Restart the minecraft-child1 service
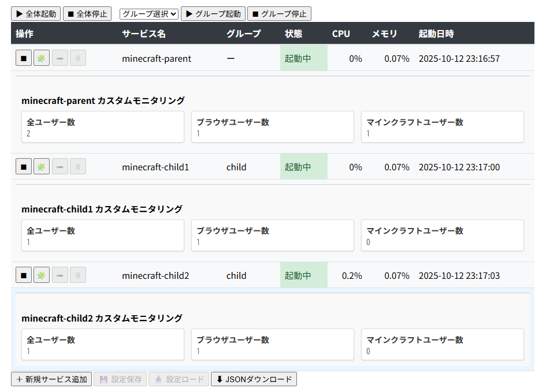Image resolution: width=546 pixels, height=392 pixels. pos(41,166)
